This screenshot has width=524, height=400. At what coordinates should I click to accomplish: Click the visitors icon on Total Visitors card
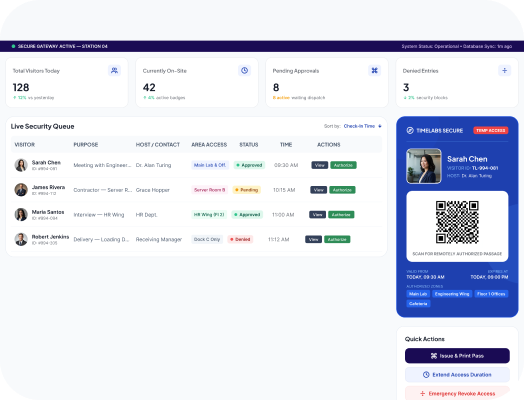(114, 71)
